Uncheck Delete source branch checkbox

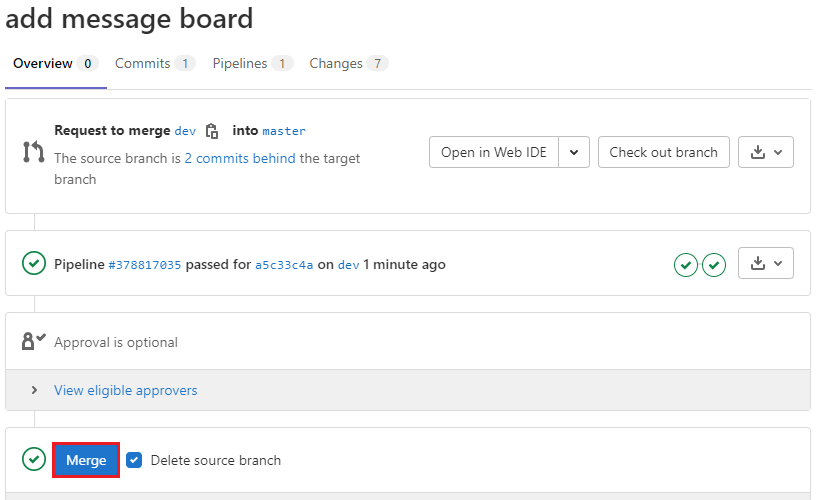pyautogui.click(x=134, y=460)
